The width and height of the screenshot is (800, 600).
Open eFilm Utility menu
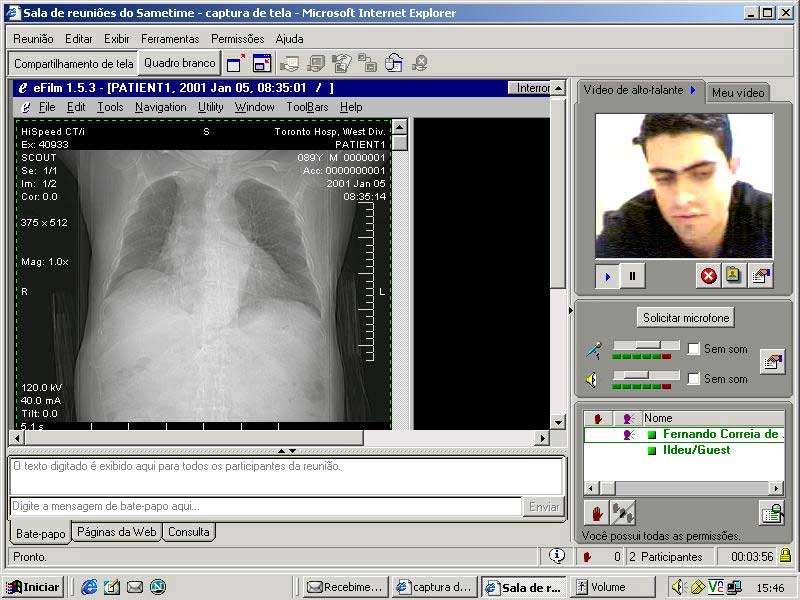(x=211, y=107)
